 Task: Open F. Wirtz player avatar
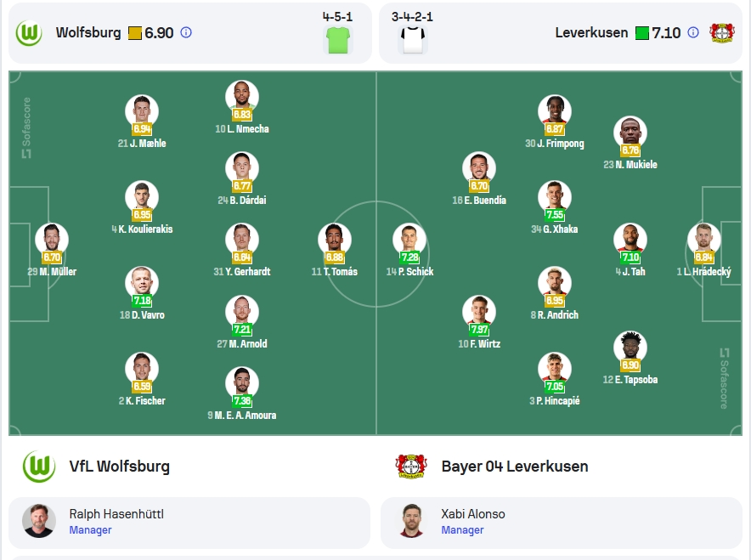point(479,312)
